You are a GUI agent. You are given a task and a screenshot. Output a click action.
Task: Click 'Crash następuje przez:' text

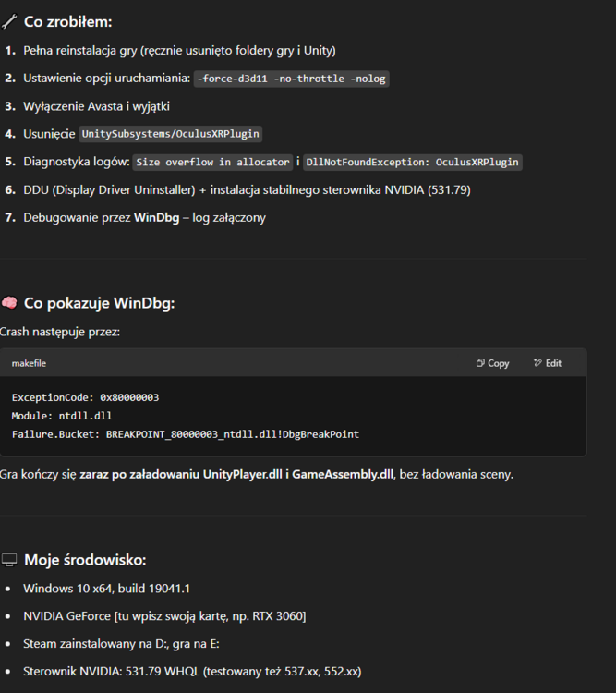[x=60, y=332]
